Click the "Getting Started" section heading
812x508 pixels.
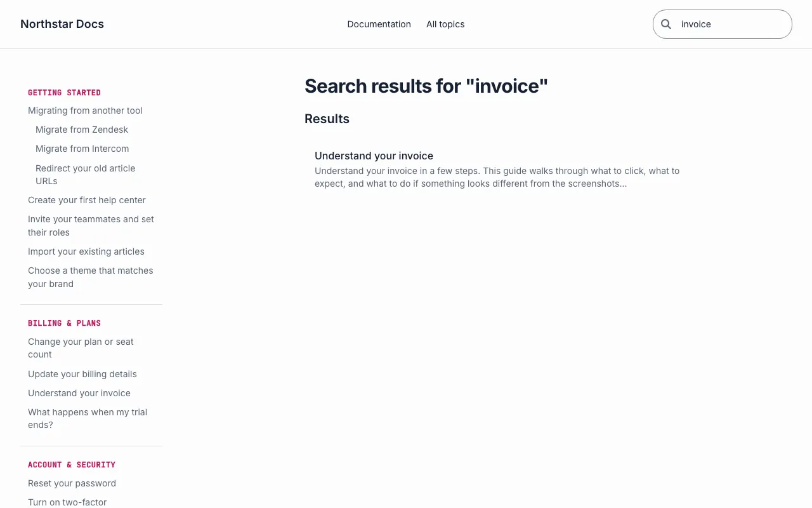(64, 93)
